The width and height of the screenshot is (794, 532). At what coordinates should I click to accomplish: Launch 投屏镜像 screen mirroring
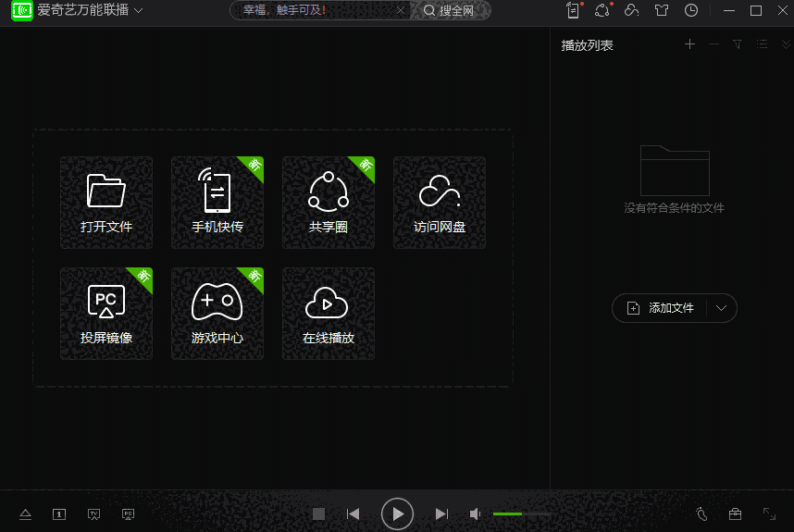click(x=106, y=314)
